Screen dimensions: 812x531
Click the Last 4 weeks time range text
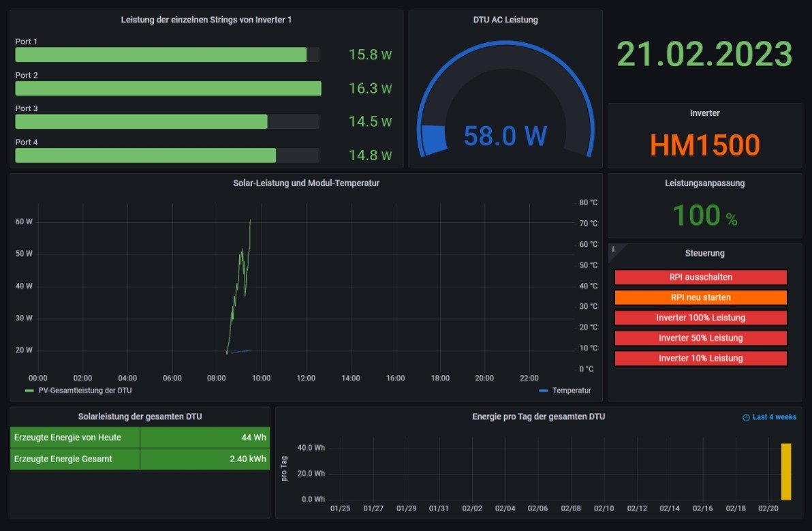[x=774, y=417]
